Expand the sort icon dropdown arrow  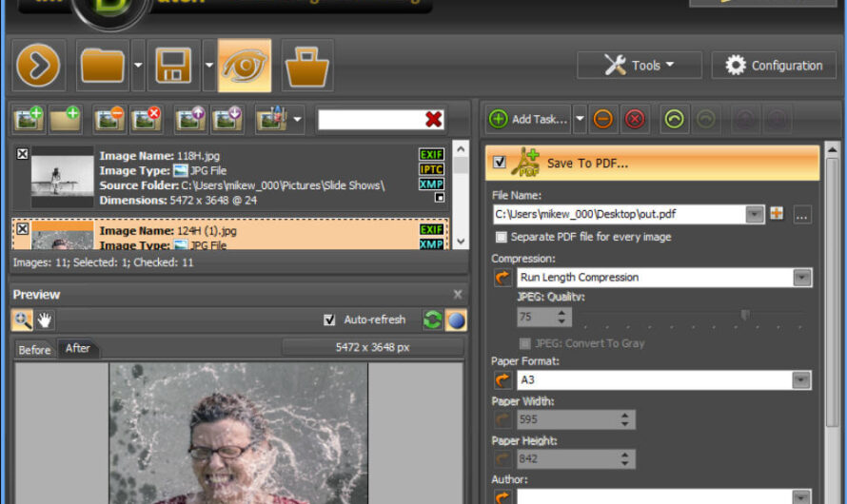click(x=297, y=119)
